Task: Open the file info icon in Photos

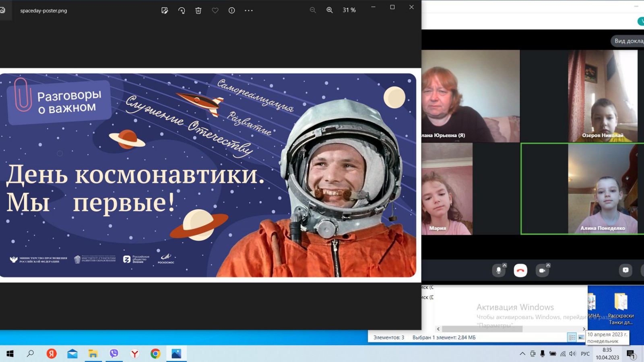Action: click(232, 10)
